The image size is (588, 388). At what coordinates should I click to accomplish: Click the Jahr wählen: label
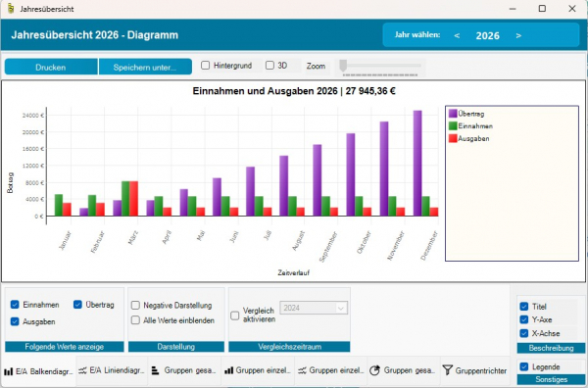417,35
